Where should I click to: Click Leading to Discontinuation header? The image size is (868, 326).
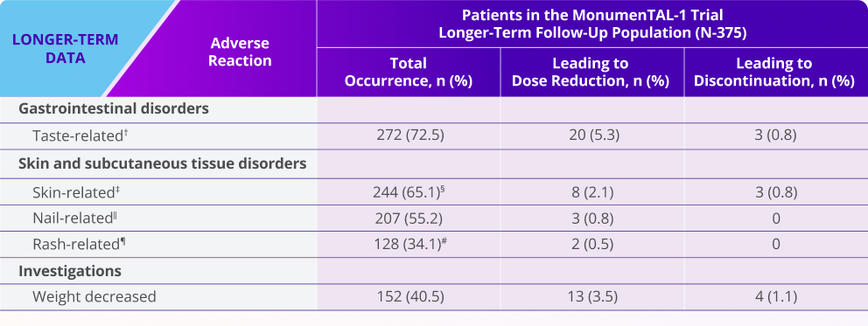[x=775, y=73]
